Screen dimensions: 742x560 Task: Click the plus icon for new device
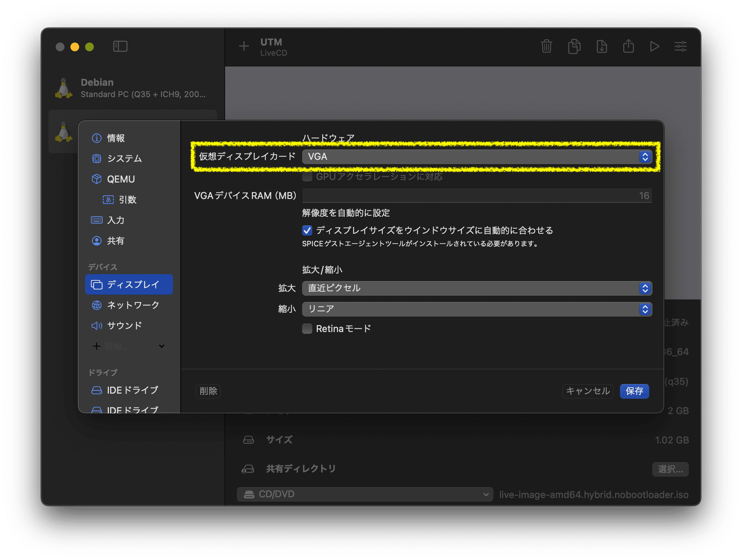pyautogui.click(x=96, y=346)
